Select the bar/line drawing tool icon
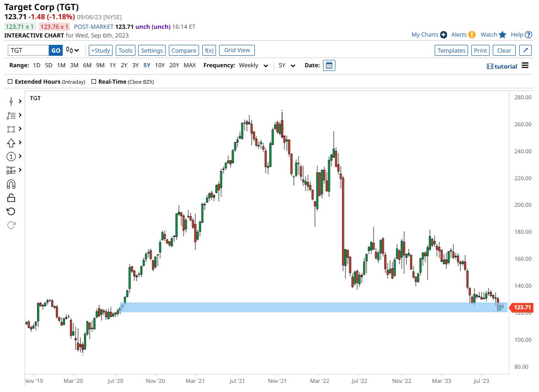This screenshot has width=539, height=392. (x=11, y=102)
